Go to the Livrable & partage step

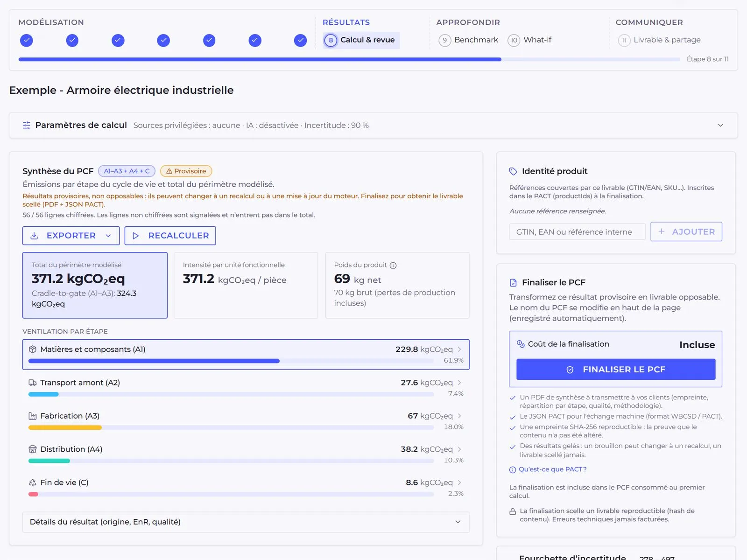coord(660,40)
